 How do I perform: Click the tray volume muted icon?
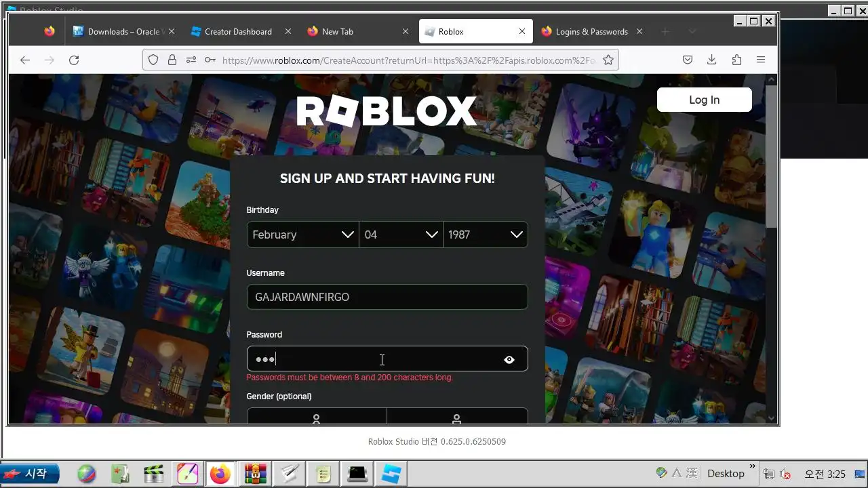(x=785, y=474)
